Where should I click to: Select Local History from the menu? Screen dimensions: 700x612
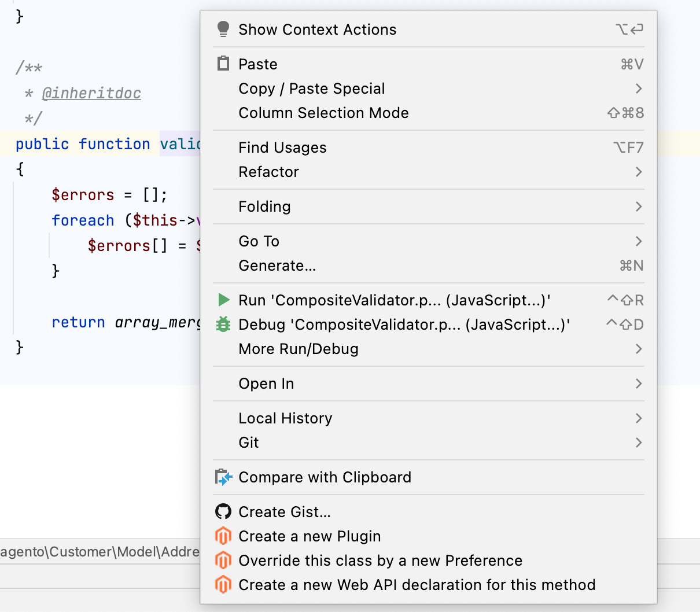tap(285, 418)
